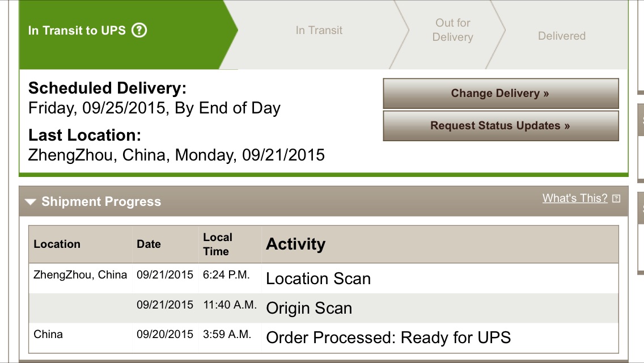Collapse the Shipment Progress triangle
This screenshot has width=644, height=363.
tap(31, 201)
